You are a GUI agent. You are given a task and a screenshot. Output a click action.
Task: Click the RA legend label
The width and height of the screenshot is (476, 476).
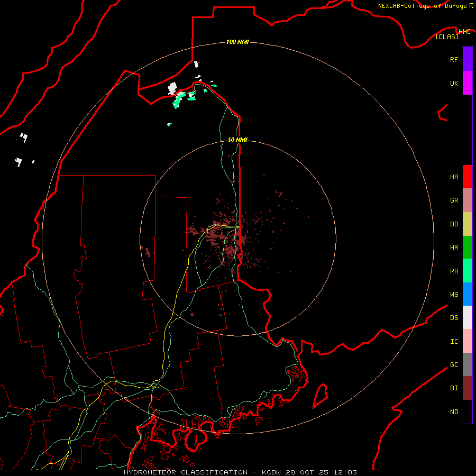pos(454,271)
